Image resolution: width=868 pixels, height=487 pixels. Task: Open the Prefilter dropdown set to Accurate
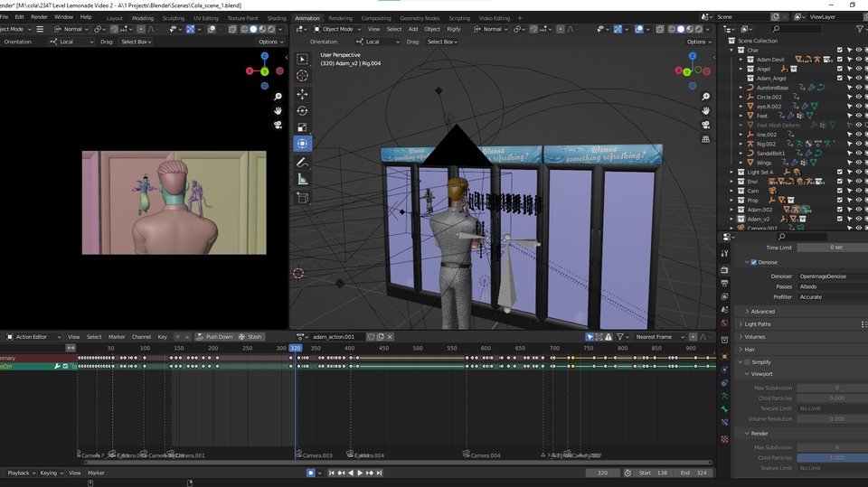(833, 297)
